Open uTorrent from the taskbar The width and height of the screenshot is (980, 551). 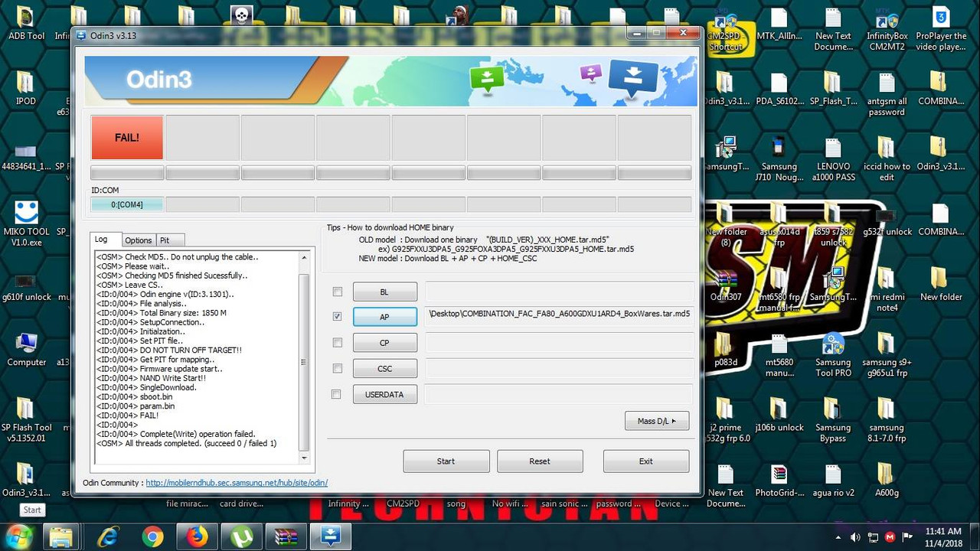click(x=242, y=537)
